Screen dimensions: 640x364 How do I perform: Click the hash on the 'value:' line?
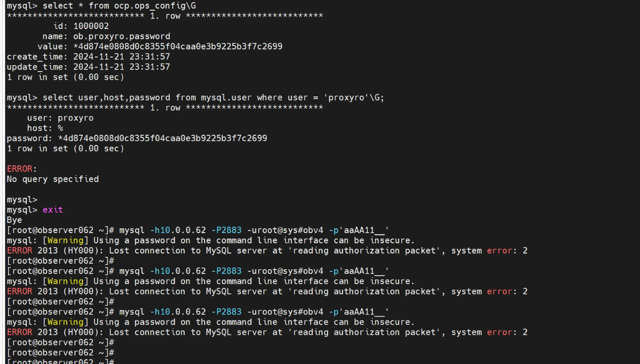click(178, 47)
